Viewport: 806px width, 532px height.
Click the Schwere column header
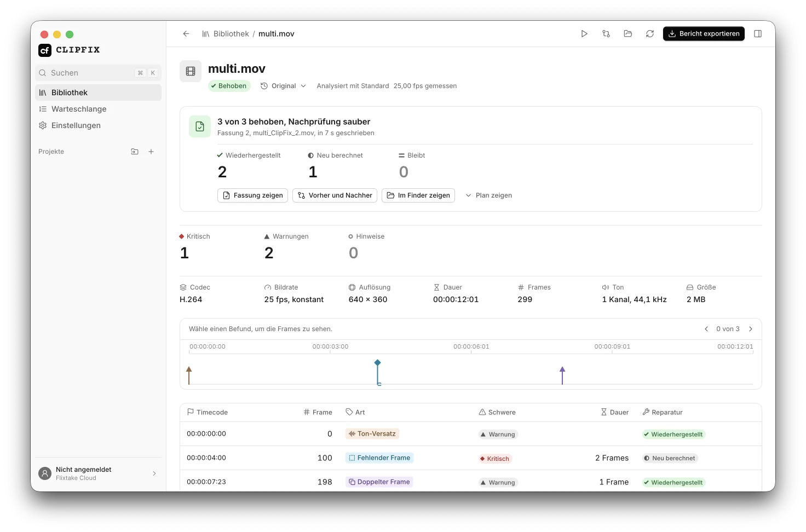pyautogui.click(x=497, y=412)
